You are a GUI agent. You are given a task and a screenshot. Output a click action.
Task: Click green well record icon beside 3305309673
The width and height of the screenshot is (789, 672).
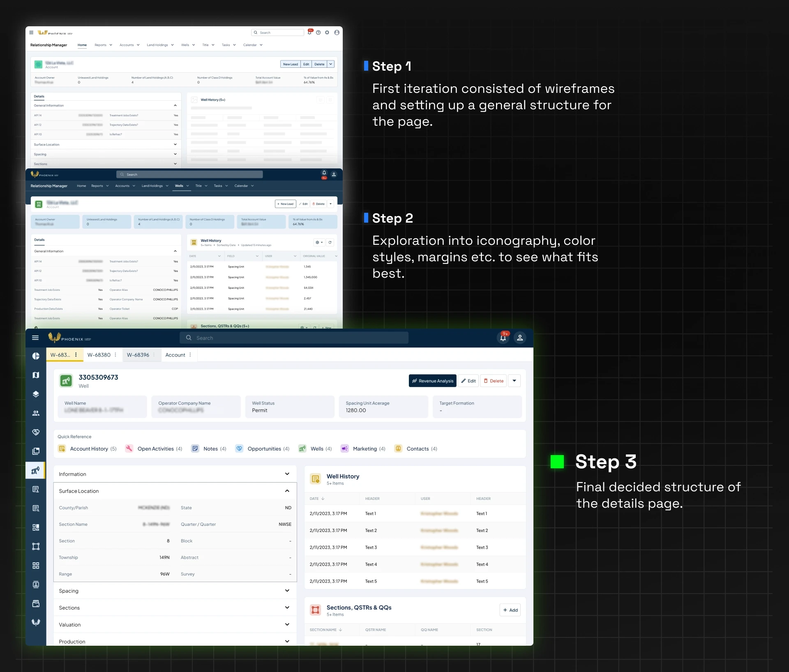(x=66, y=381)
